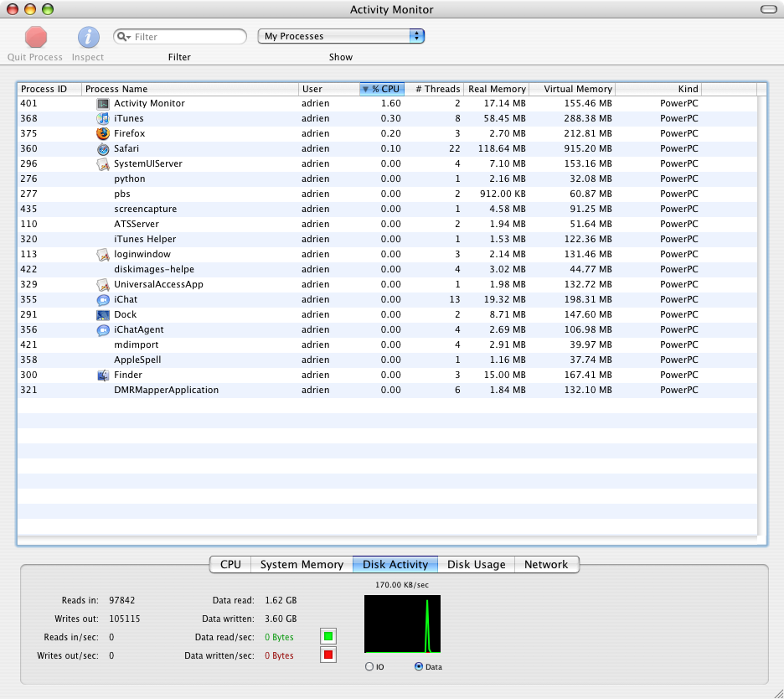Switch to the System Memory tab
The width and height of the screenshot is (784, 699).
302,564
